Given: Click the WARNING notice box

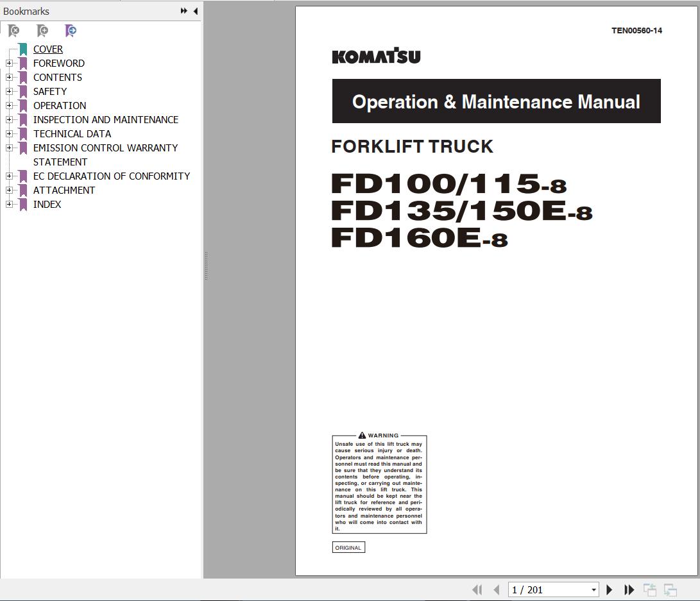Looking at the screenshot, I should [379, 483].
